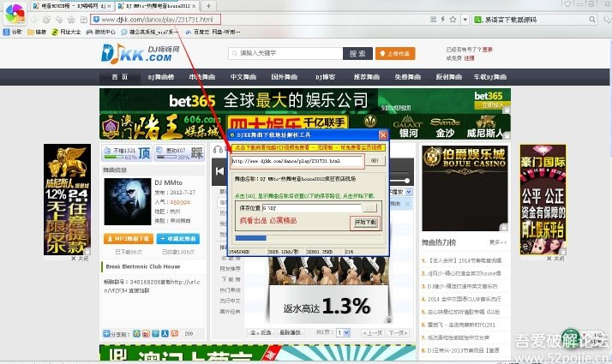612x364 pixels.
Task: Click the 开始下载 start download button
Action: [x=365, y=223]
